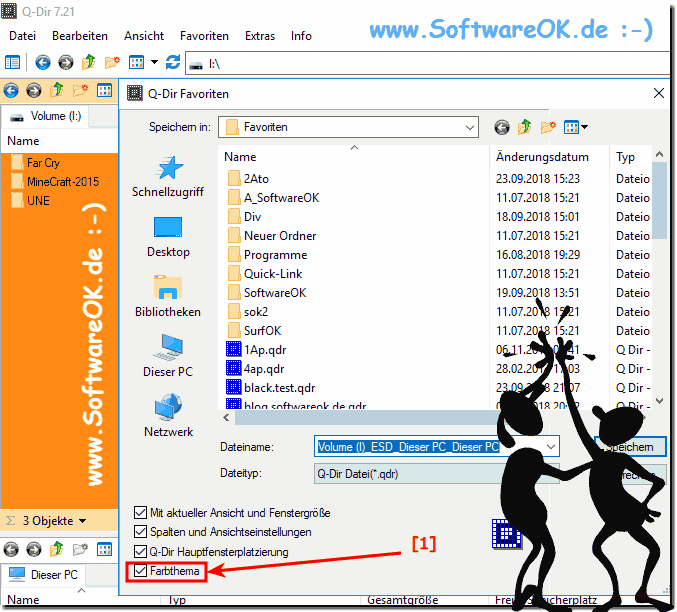
Task: Click the I:\ address bar
Action: click(427, 64)
